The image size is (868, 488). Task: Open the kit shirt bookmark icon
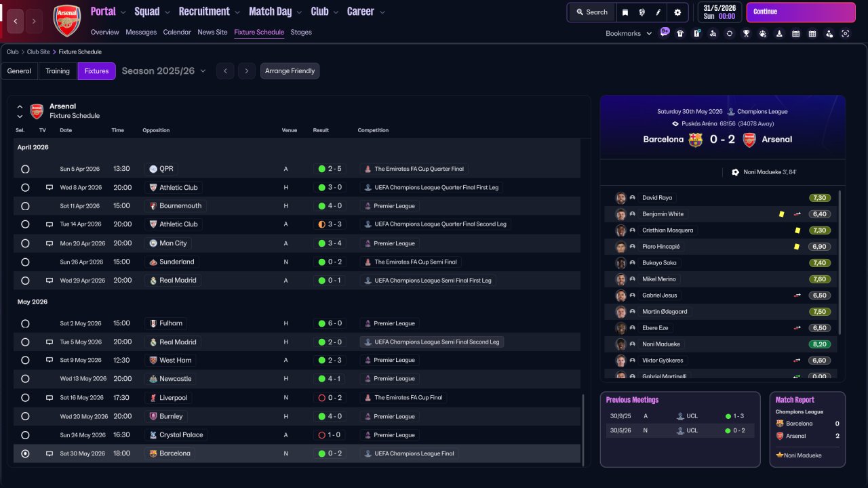[x=680, y=33]
